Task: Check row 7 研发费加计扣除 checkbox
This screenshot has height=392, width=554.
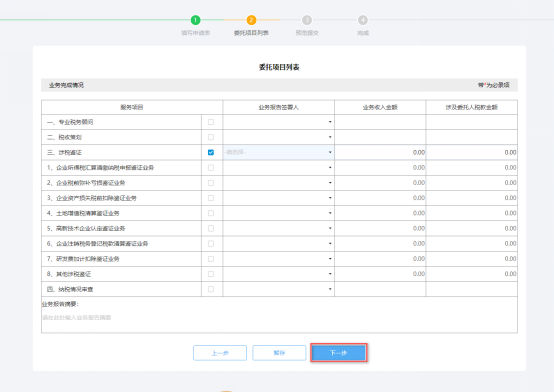Action: 211,259
